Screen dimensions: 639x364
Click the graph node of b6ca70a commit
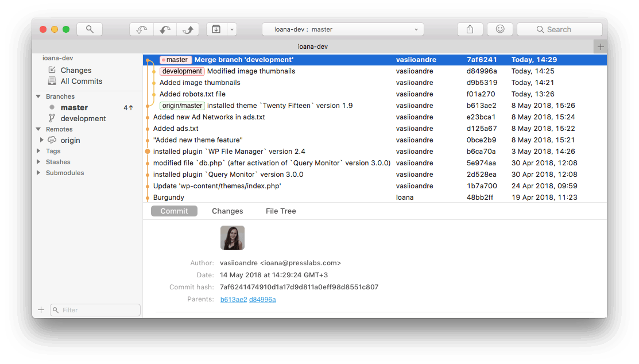click(x=148, y=151)
